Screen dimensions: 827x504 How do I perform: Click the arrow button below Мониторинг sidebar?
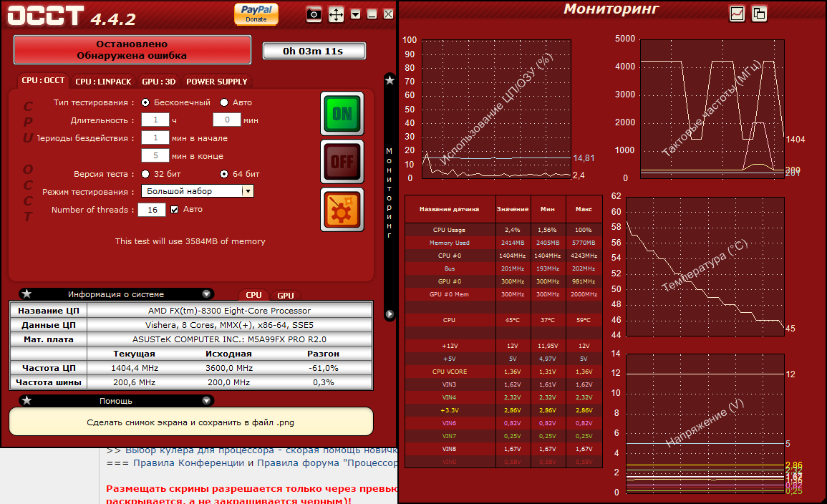click(390, 314)
